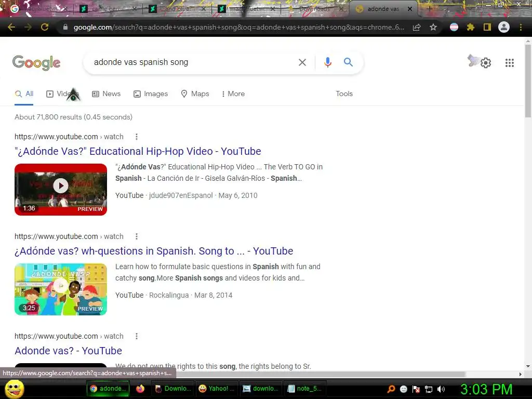Switch to the 'Downloads' browser tab
532x399 pixels.
click(x=314, y=9)
